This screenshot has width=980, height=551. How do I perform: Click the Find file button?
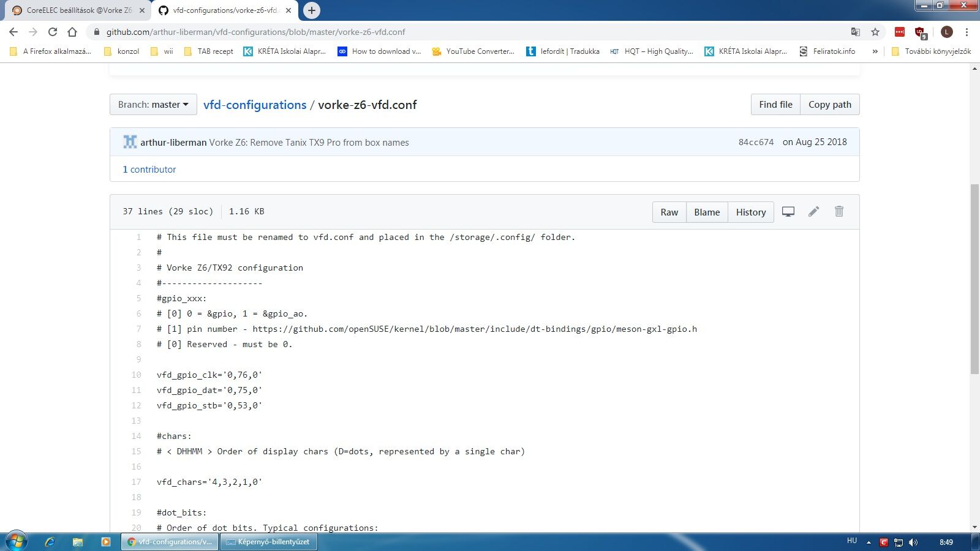[x=775, y=105]
